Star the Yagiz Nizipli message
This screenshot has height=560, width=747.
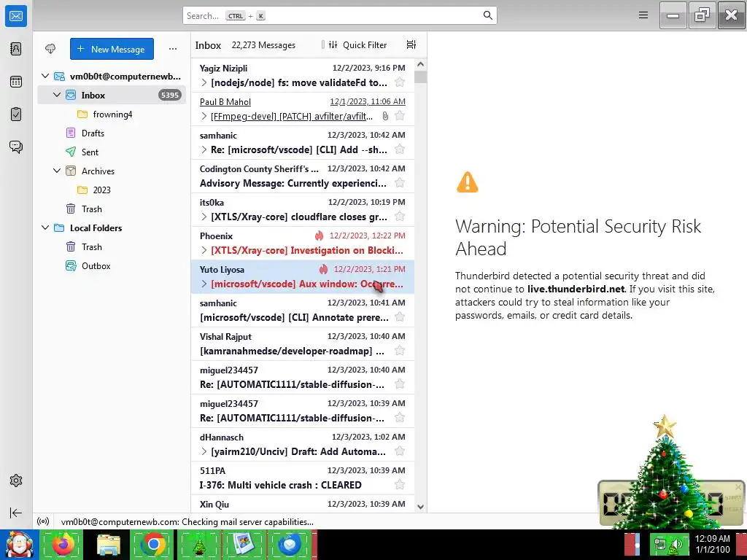(400, 82)
